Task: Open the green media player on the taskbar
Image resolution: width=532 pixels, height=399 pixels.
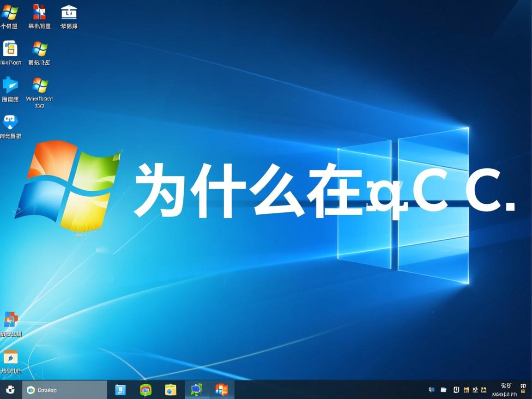Action: coord(145,389)
